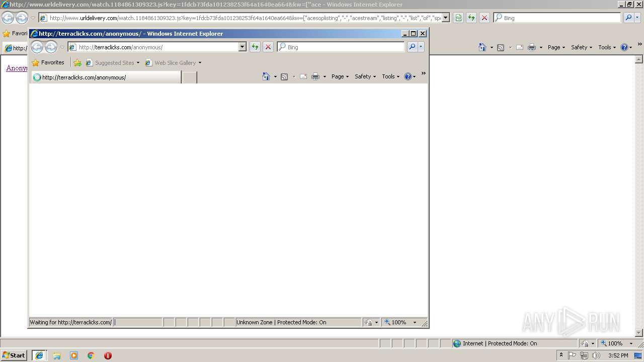Open Page menu in urldelivery window

[x=556, y=47]
